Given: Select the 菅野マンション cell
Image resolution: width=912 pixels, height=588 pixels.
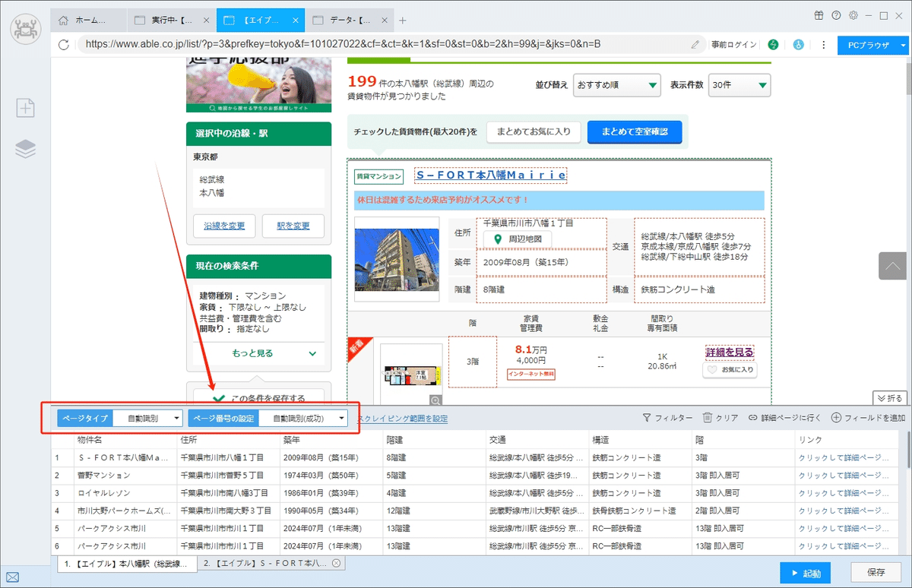Looking at the screenshot, I should [125, 475].
